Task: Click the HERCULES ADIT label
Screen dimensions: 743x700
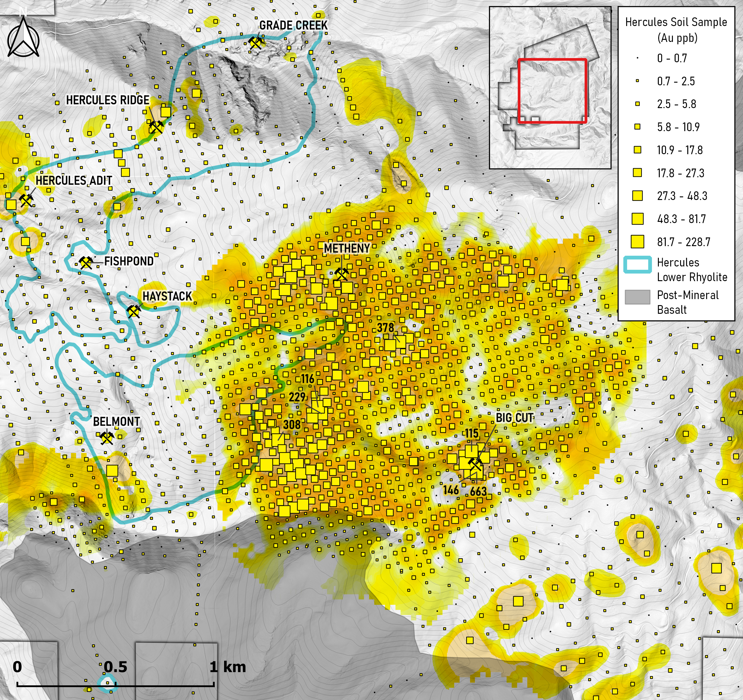Action: point(74,181)
